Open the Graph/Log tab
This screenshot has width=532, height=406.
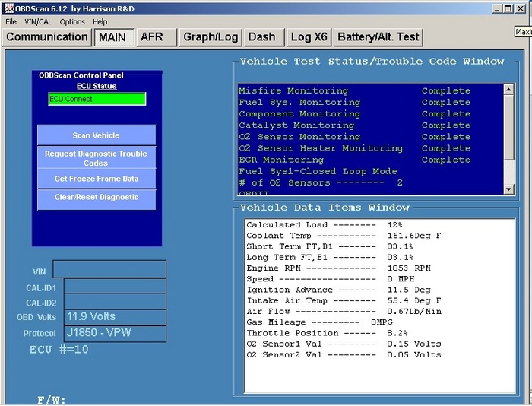(x=211, y=37)
